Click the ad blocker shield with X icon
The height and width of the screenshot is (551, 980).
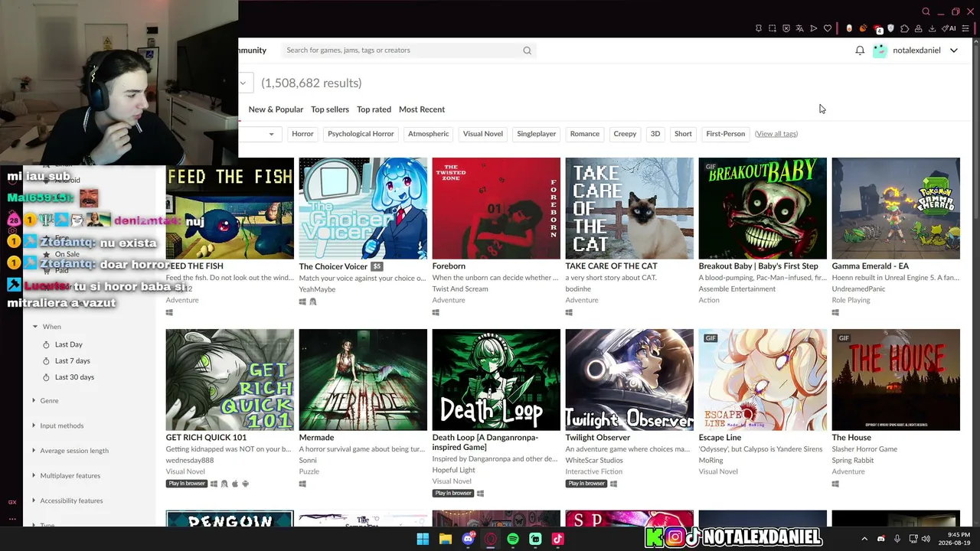786,28
